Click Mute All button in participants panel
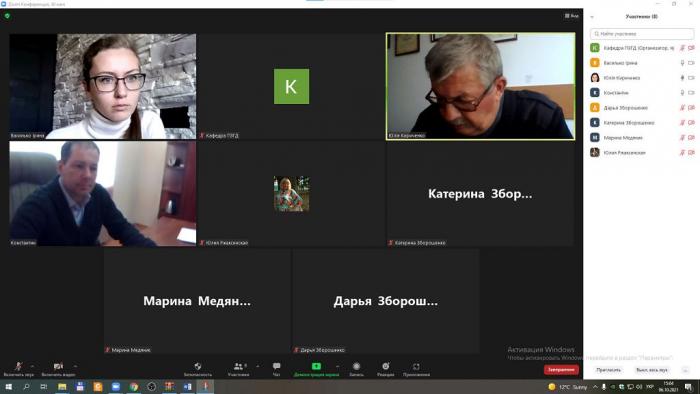The image size is (700, 394). click(651, 370)
